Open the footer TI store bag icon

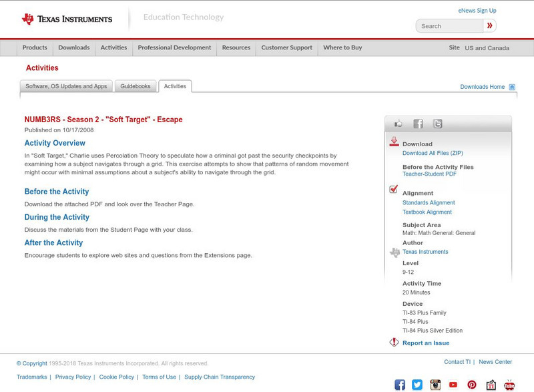pos(491,385)
